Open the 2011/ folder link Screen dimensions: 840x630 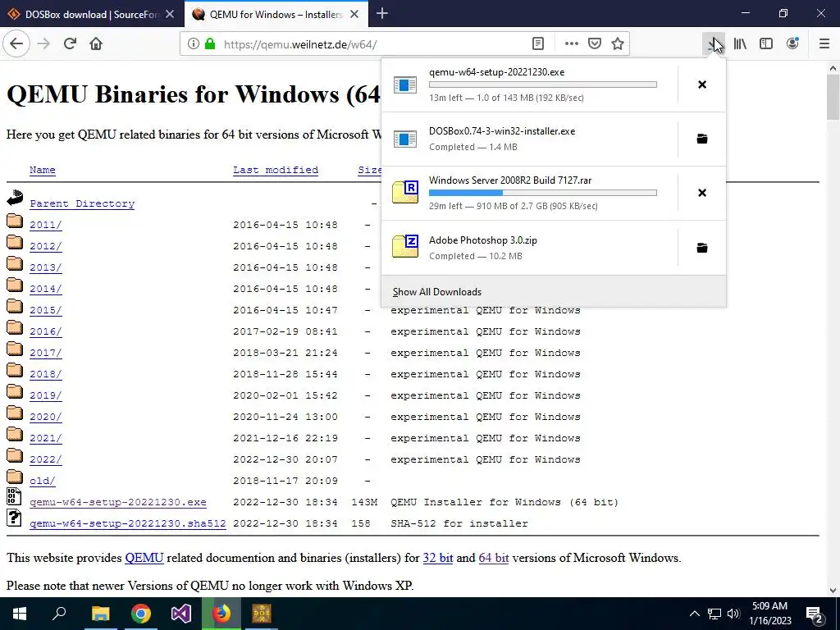point(46,225)
